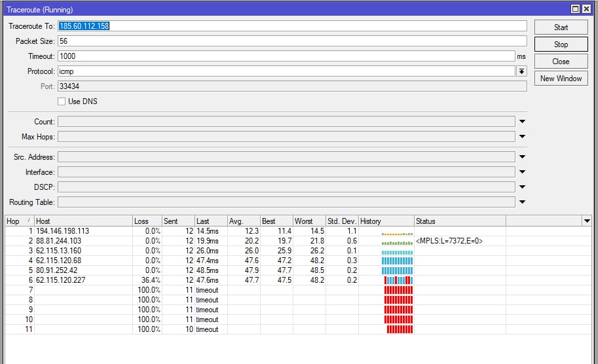Click the 36.4% loss value
598x364 pixels.
click(x=151, y=280)
